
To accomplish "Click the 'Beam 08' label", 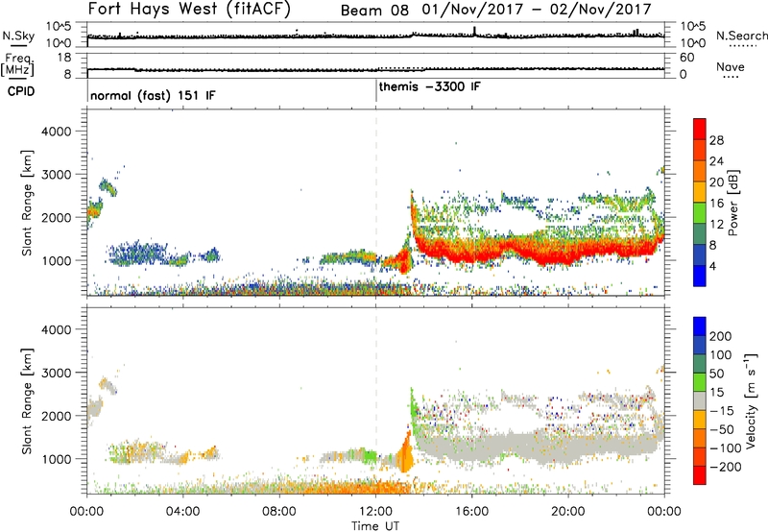I will tap(374, 11).
